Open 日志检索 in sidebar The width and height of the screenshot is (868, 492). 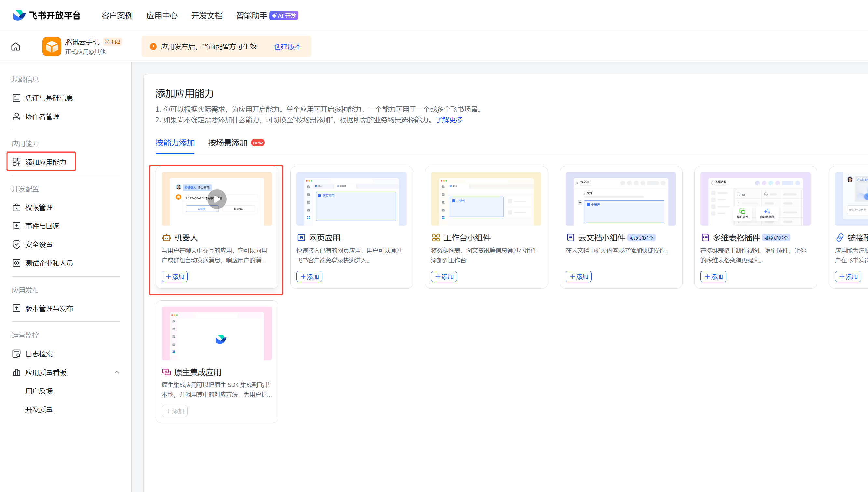(39, 354)
